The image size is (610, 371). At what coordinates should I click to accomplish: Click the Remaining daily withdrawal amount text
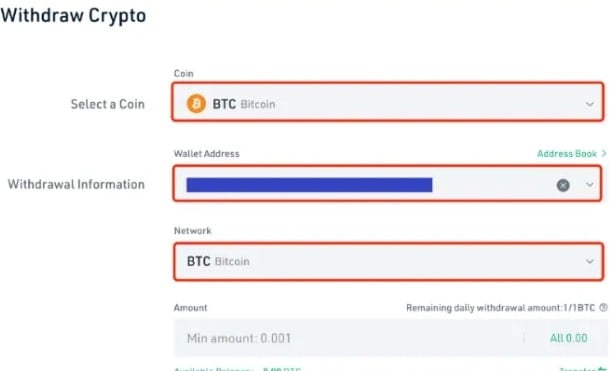click(501, 308)
